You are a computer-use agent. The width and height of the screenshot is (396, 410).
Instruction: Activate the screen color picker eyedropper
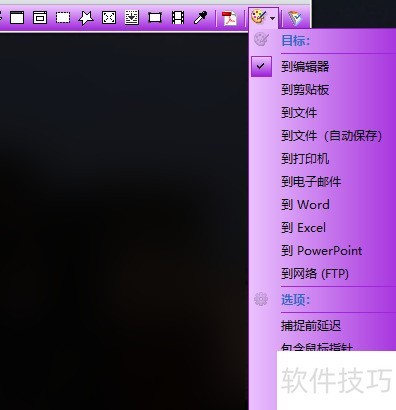[201, 18]
